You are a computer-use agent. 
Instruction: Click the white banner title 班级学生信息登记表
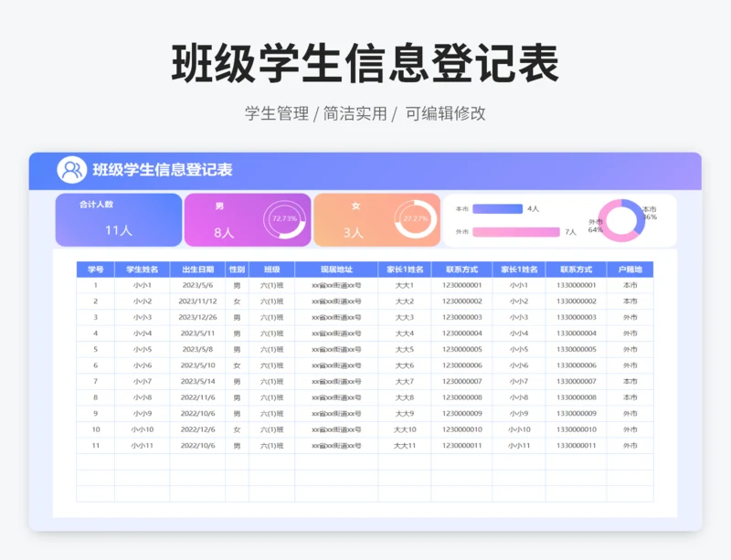pyautogui.click(x=163, y=170)
